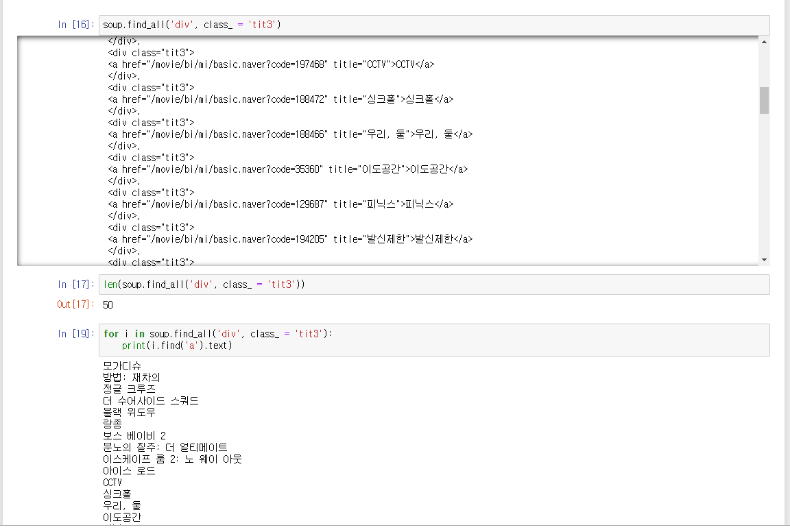
Task: Click printed 싱크홀 line in loop output
Action: pyautogui.click(x=117, y=494)
